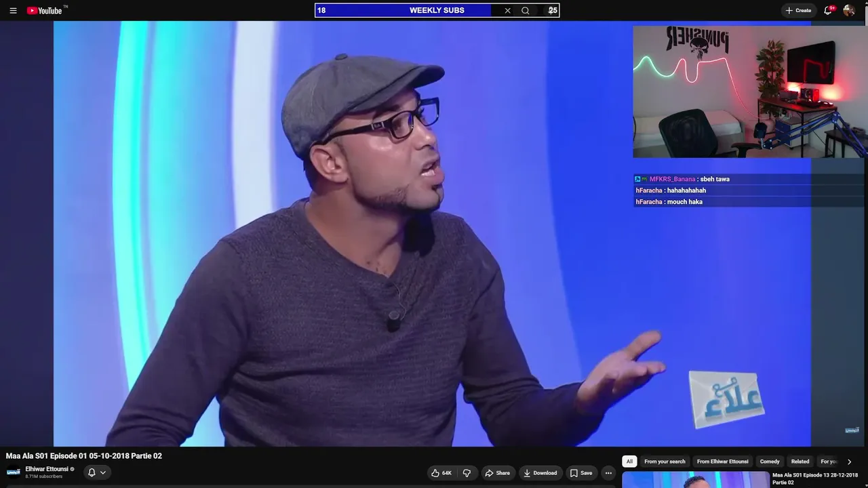Go to the YouTube home logo
Image resolution: width=868 pixels, height=488 pixels.
[45, 10]
